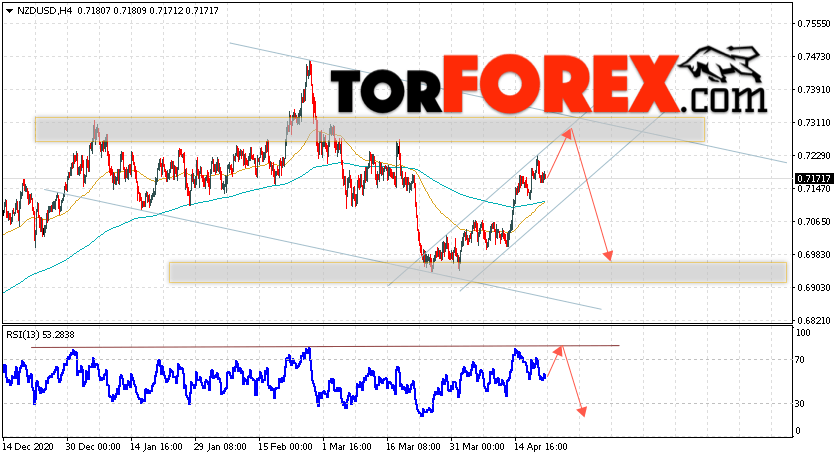Click the 1 Mar 16:00 date label
This screenshot has height=458, width=838.
click(x=347, y=447)
